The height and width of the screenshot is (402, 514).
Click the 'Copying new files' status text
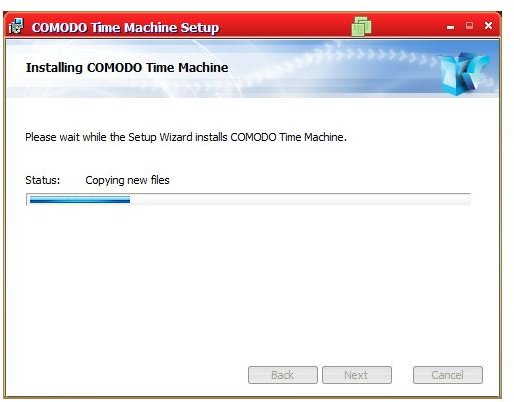point(127,180)
